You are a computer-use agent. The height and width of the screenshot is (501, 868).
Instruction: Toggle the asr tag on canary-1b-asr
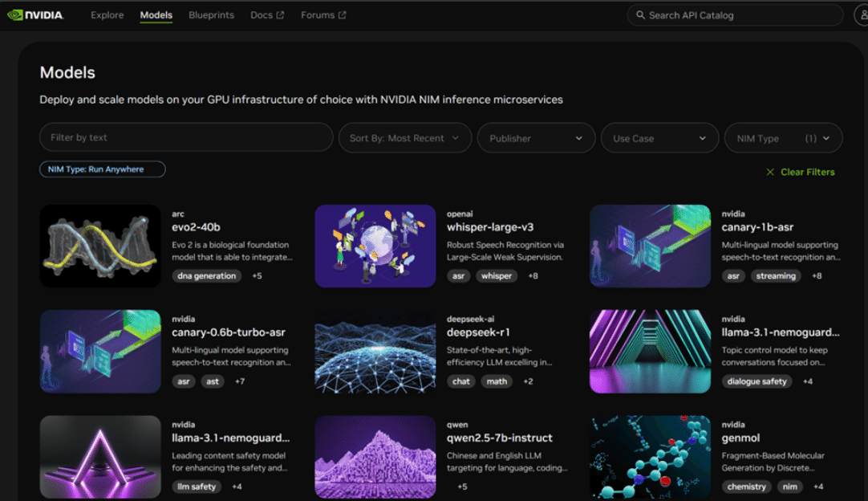tap(732, 275)
